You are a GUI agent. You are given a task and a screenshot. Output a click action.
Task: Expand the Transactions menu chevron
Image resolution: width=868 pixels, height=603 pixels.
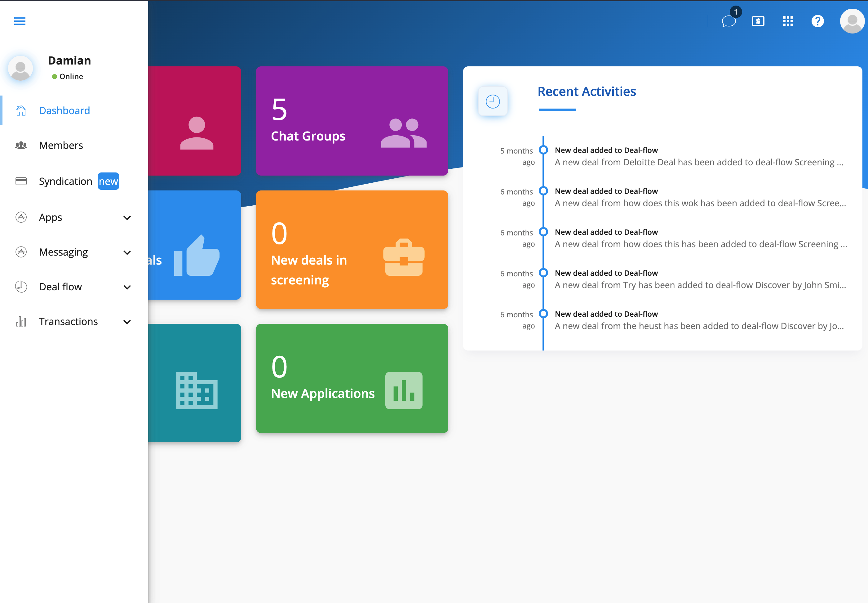click(127, 322)
